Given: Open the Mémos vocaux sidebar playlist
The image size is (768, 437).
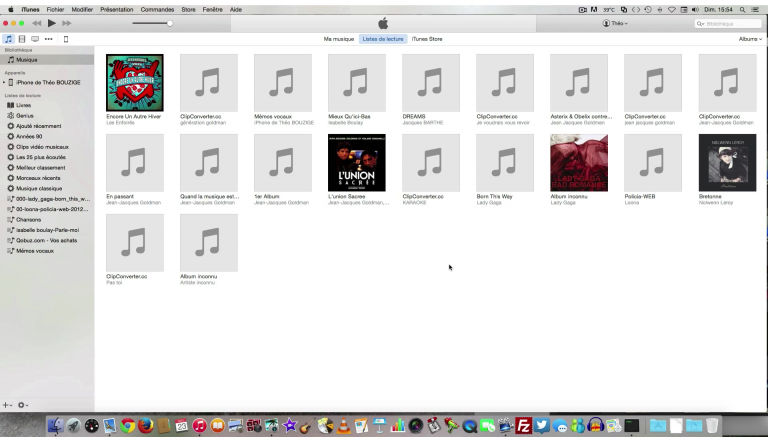Looking at the screenshot, I should [35, 251].
